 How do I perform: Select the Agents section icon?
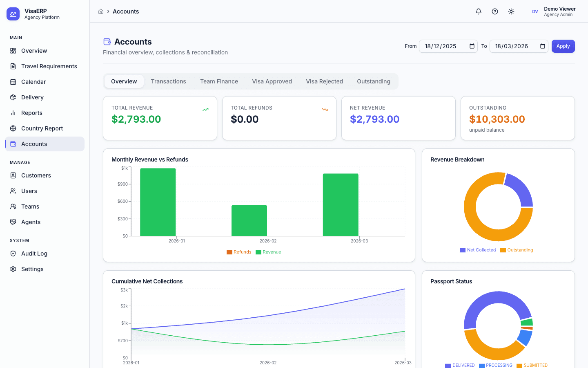13,222
